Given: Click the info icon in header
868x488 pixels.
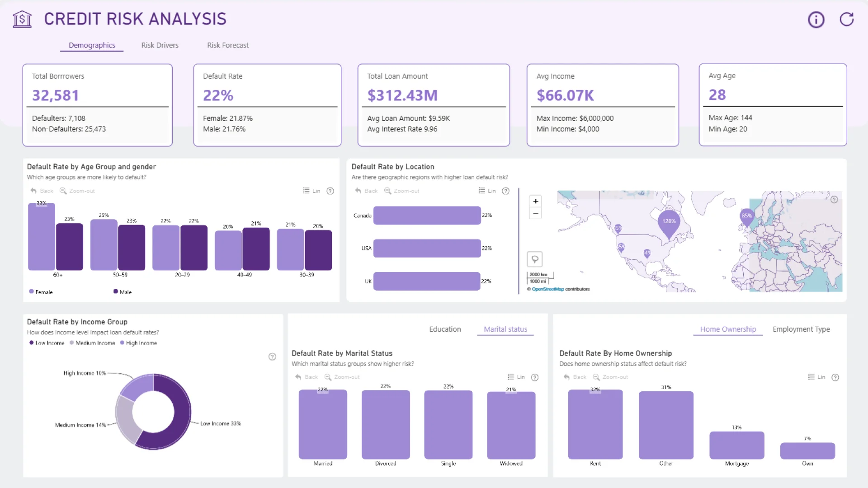Looking at the screenshot, I should click(x=816, y=19).
